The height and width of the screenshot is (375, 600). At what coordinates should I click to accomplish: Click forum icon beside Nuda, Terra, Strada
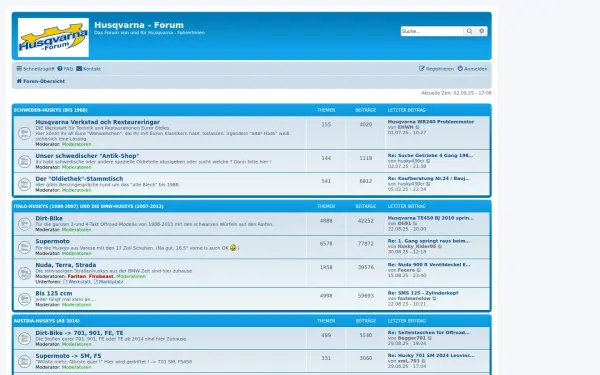click(x=24, y=273)
